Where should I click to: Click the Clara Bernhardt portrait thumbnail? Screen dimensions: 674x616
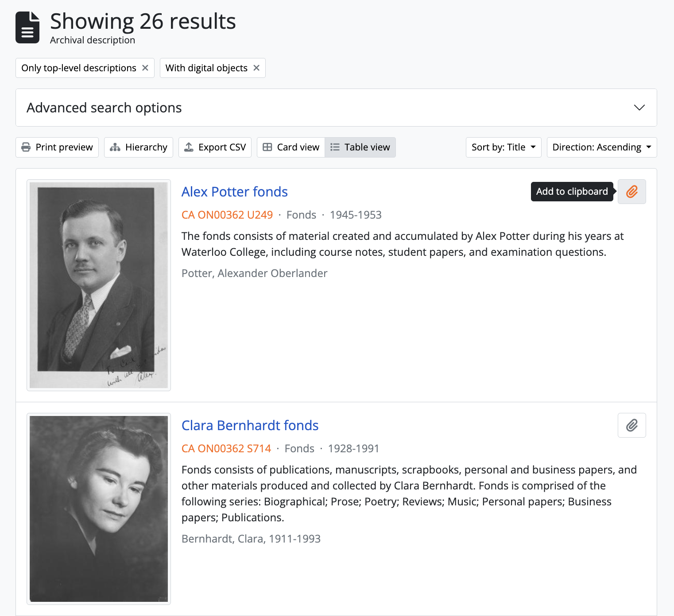(x=99, y=508)
